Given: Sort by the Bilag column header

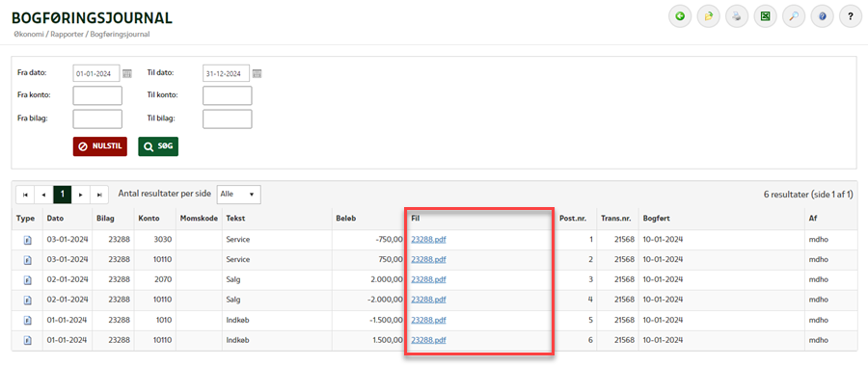Looking at the screenshot, I should click(x=105, y=219).
